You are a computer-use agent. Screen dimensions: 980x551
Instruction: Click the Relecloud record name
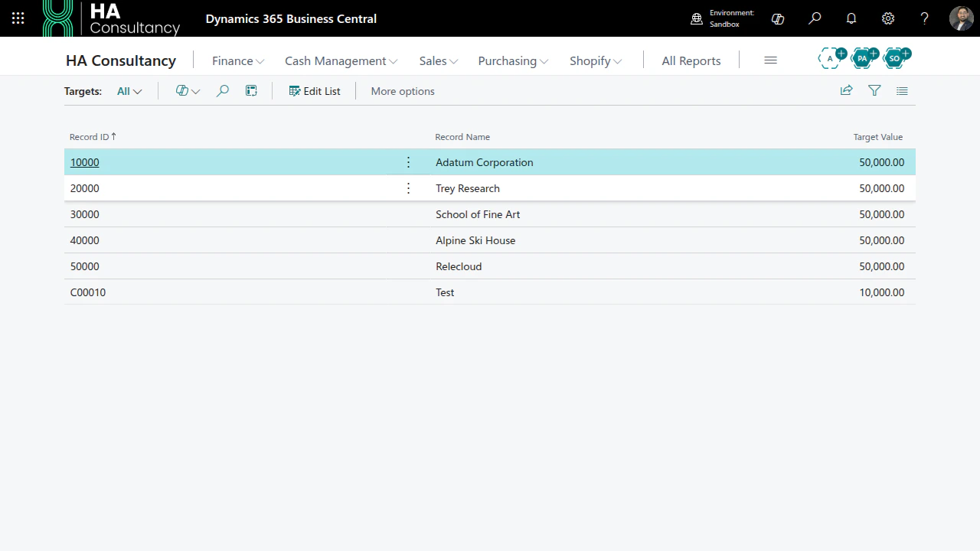(459, 266)
